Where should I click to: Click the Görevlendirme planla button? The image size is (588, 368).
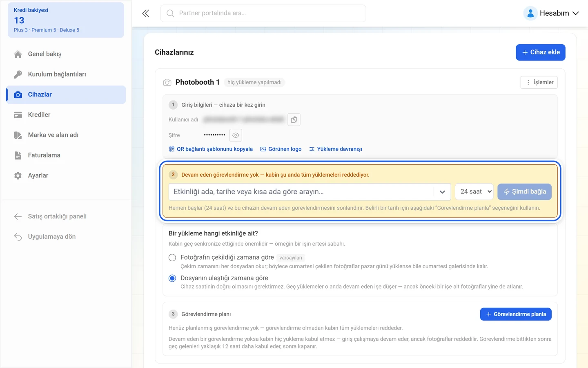coord(516,314)
